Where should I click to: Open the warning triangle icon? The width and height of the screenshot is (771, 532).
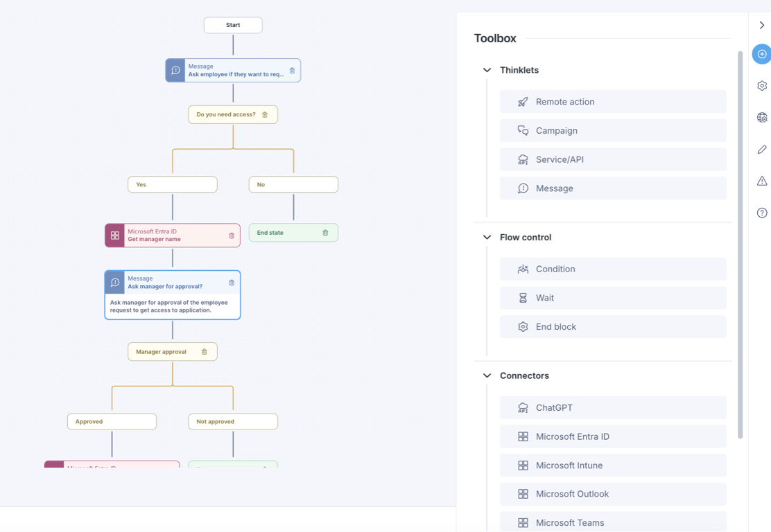coord(762,181)
